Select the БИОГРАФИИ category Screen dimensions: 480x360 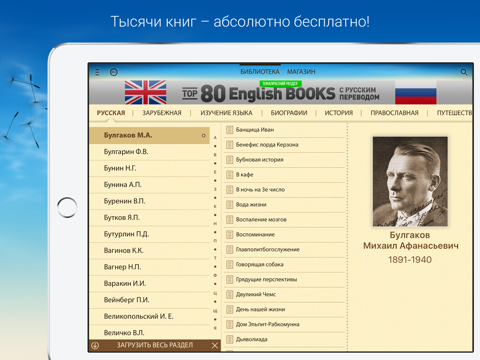click(289, 113)
